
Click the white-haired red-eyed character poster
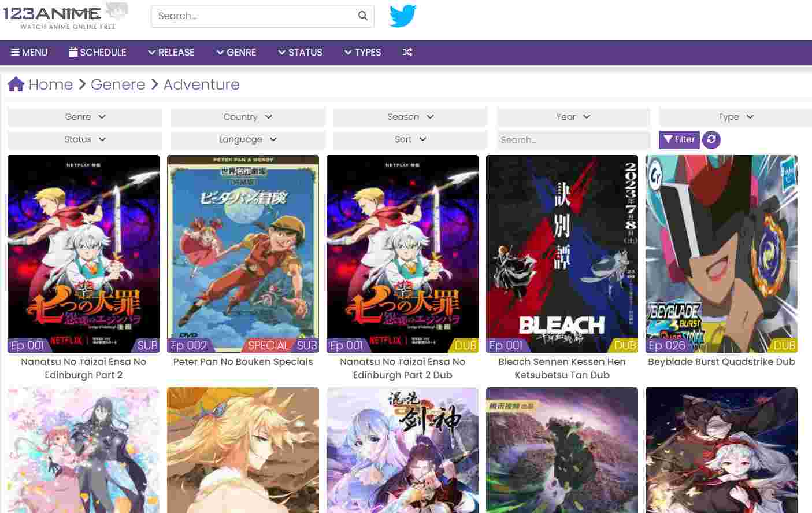coord(721,450)
